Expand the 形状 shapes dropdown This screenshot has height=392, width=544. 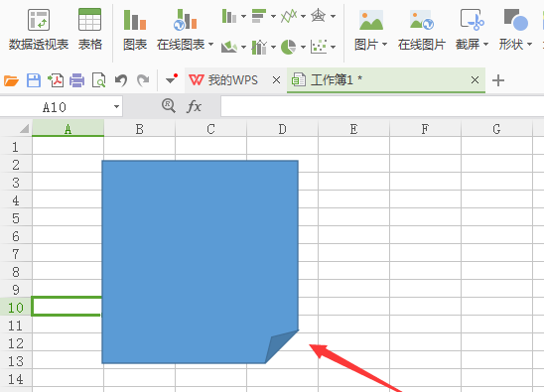(529, 45)
